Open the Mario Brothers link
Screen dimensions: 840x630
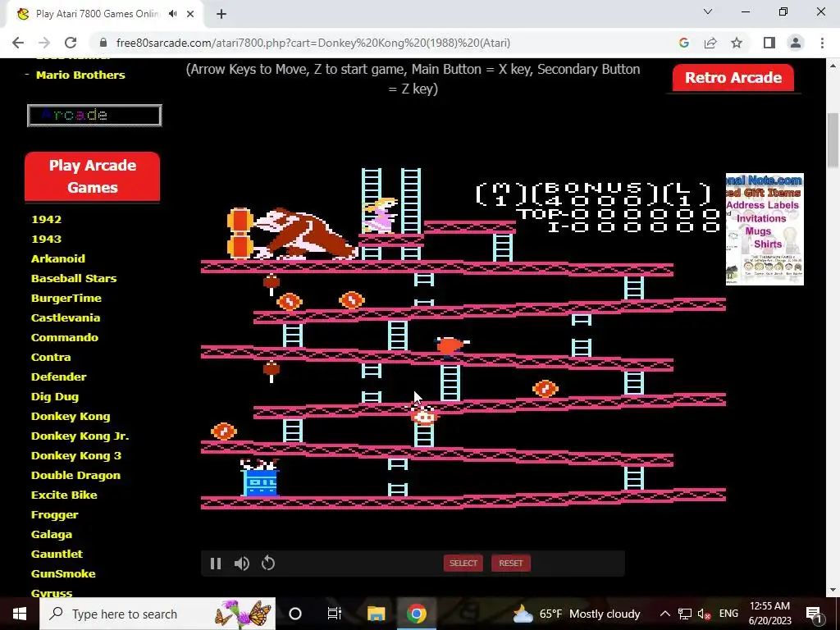[80, 75]
